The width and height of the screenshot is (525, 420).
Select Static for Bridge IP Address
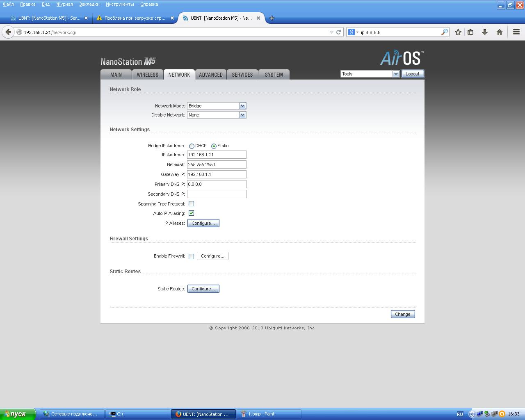point(214,146)
